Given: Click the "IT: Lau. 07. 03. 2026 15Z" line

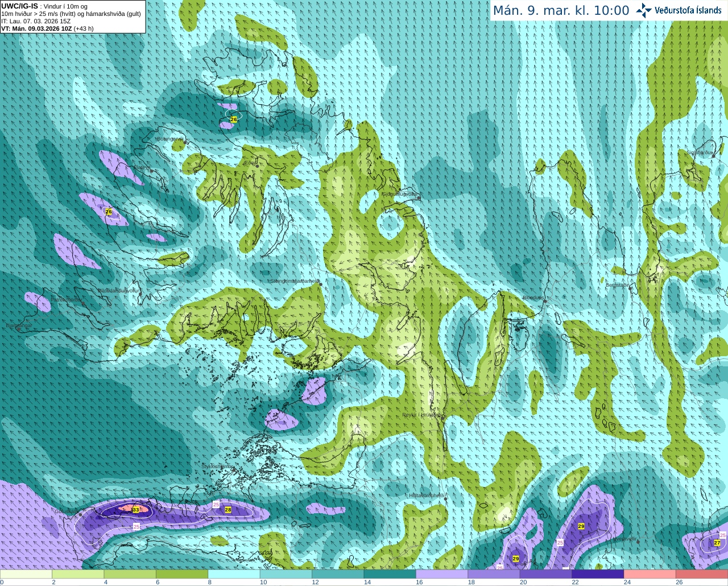Looking at the screenshot, I should tap(36, 21).
